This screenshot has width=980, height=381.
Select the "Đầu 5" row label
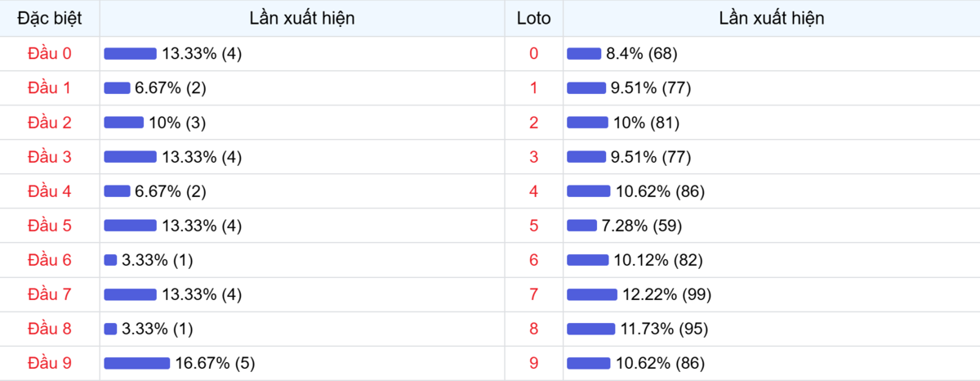pos(50,226)
